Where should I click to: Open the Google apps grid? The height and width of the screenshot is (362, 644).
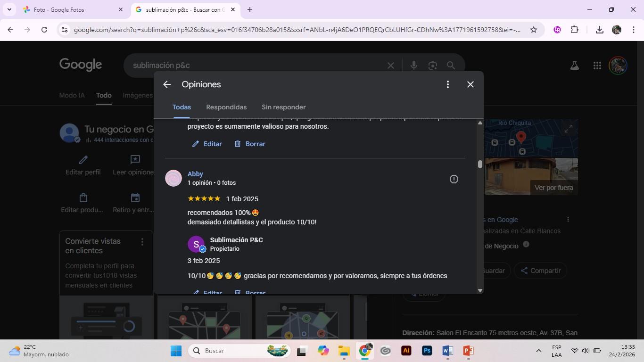(597, 66)
